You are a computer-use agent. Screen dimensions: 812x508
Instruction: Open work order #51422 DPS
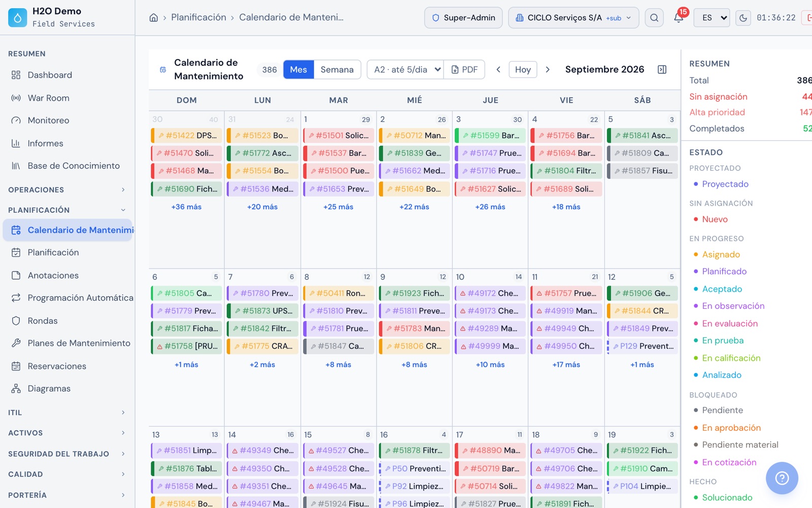(186, 136)
